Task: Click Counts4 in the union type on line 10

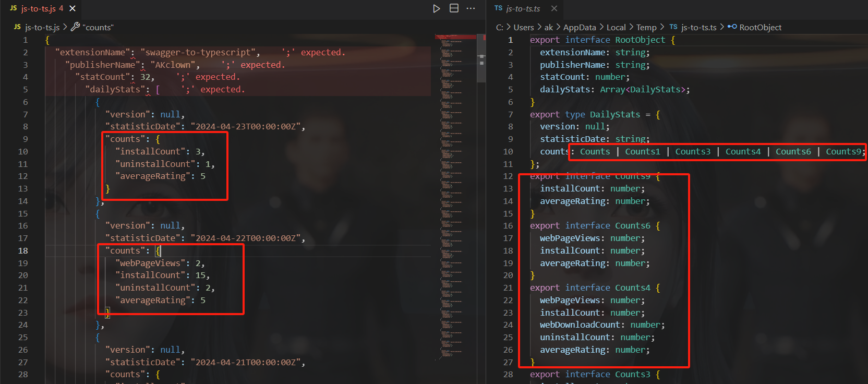Action: point(743,151)
